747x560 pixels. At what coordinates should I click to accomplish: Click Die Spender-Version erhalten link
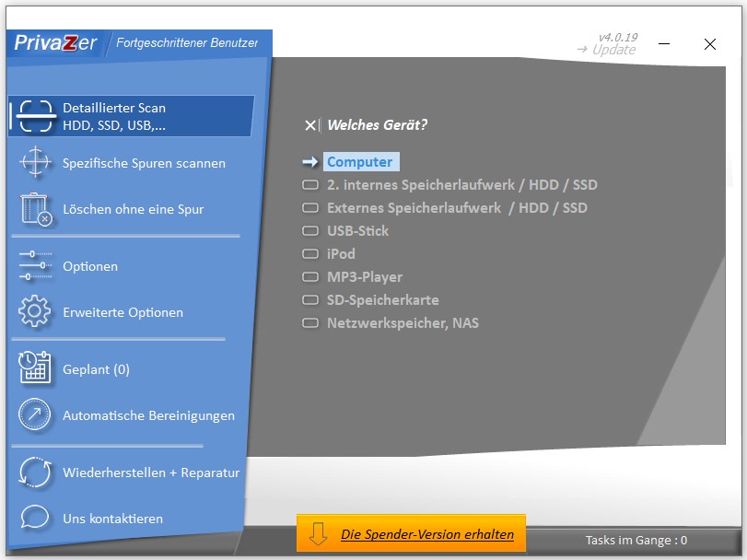coord(427,534)
